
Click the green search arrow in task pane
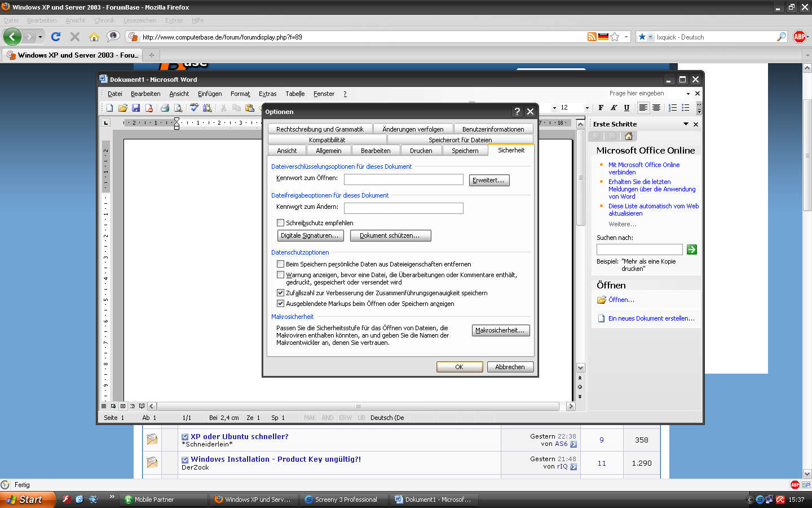[692, 249]
